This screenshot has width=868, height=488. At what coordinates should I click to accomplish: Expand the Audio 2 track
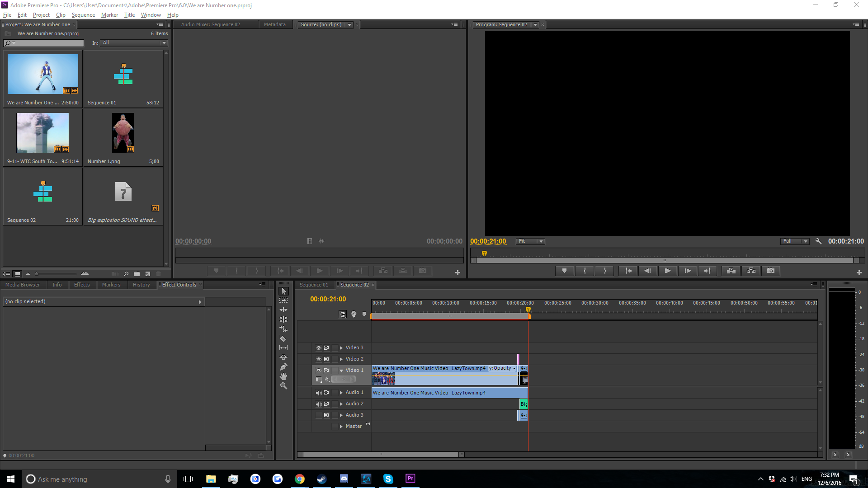coord(341,404)
